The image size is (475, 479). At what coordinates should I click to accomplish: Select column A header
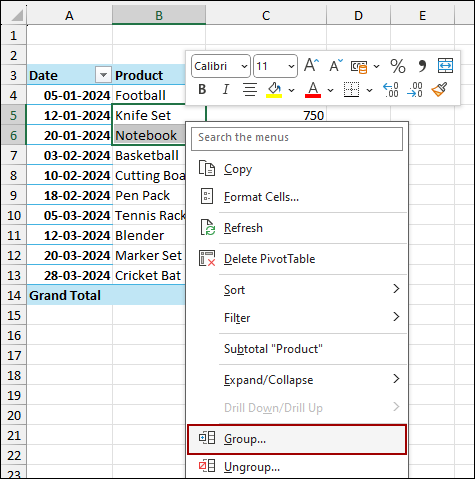coord(69,15)
